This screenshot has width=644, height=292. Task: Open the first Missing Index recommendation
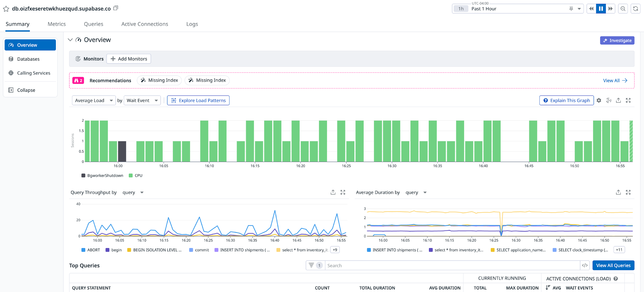tap(159, 80)
